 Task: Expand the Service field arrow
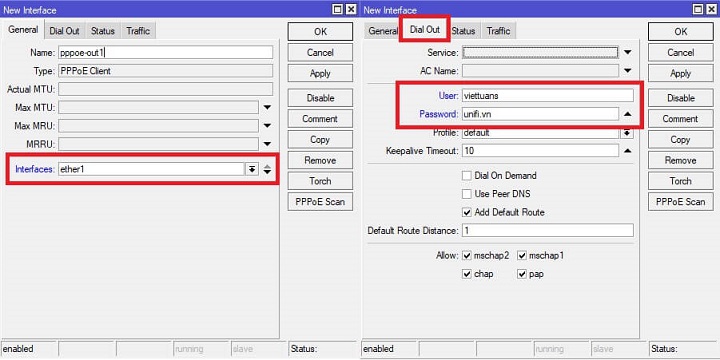[628, 52]
